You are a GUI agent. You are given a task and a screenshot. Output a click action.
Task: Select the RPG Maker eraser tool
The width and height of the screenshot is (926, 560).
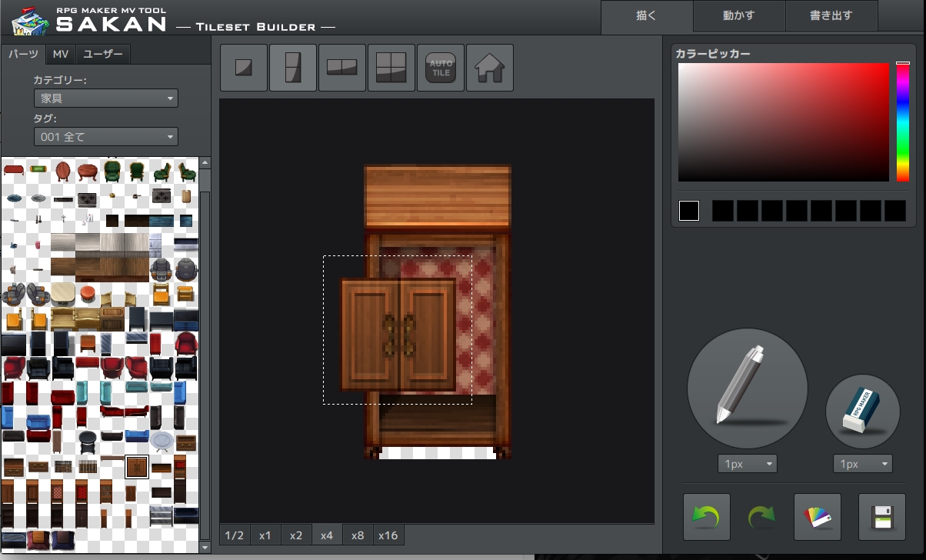coord(863,412)
